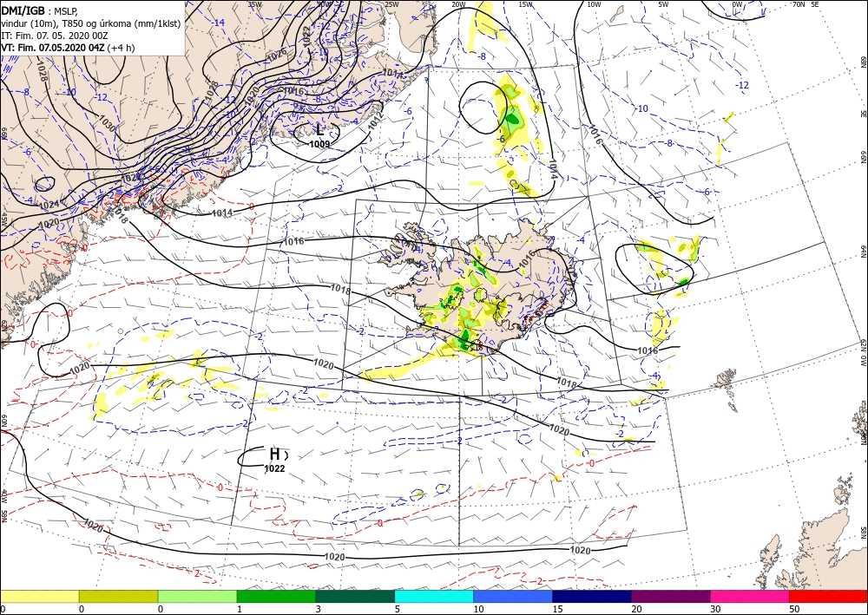The height and width of the screenshot is (615, 868).
Task: Click the 1009 low pressure value
Action: tap(320, 144)
